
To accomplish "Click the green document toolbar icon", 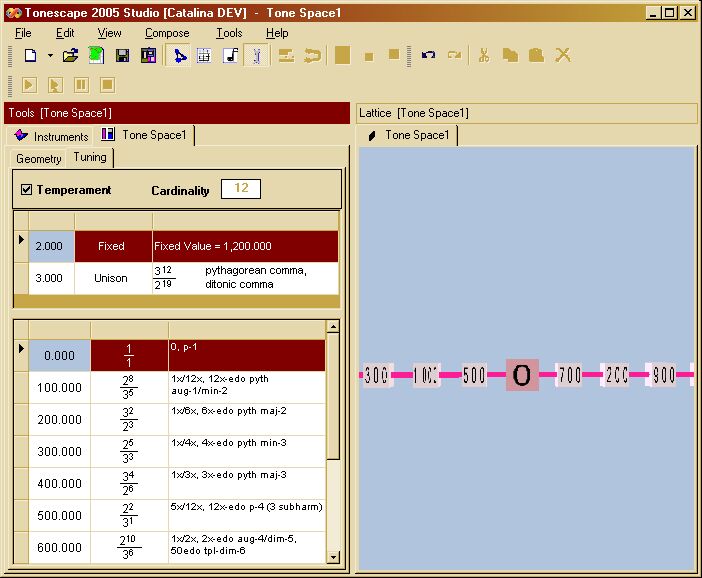I will click(96, 56).
